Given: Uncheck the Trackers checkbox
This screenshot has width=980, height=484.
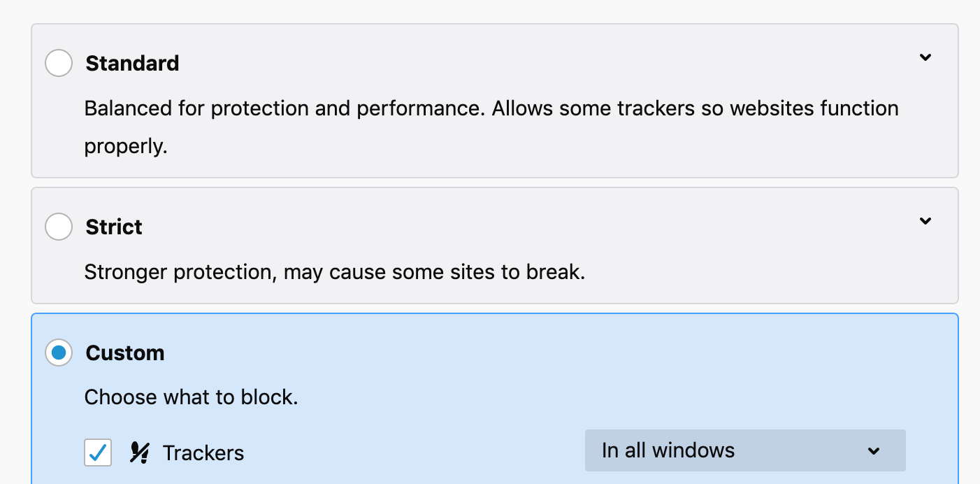Looking at the screenshot, I should [x=98, y=453].
